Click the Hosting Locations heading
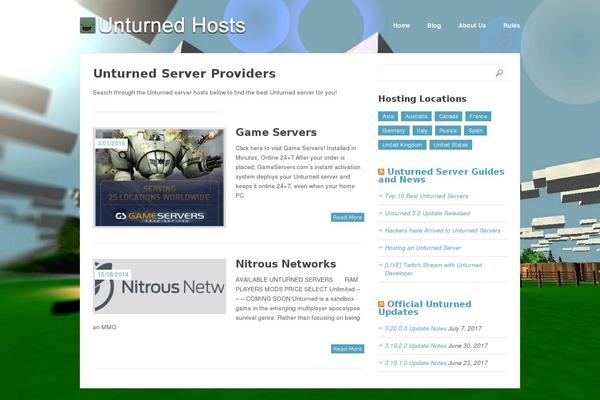The height and width of the screenshot is (400, 600). click(422, 99)
